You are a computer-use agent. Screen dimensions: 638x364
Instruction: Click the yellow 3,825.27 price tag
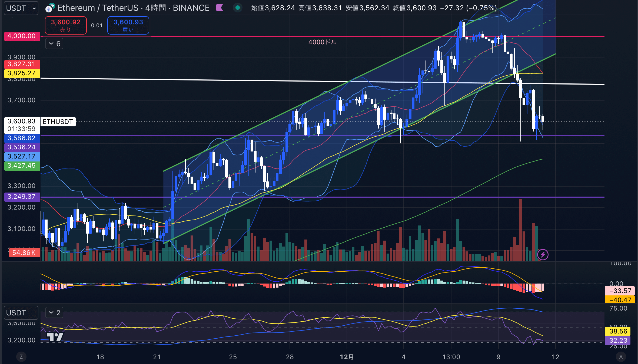[22, 73]
